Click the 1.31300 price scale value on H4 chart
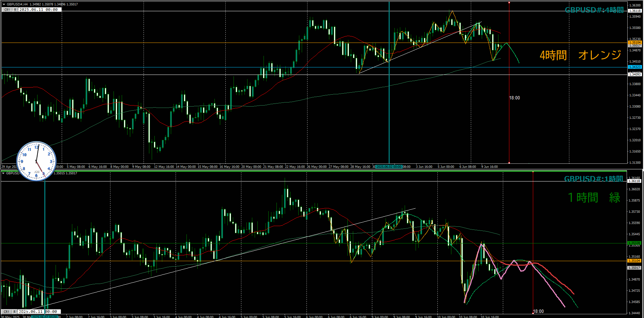This screenshot has height=318, width=644. click(635, 163)
